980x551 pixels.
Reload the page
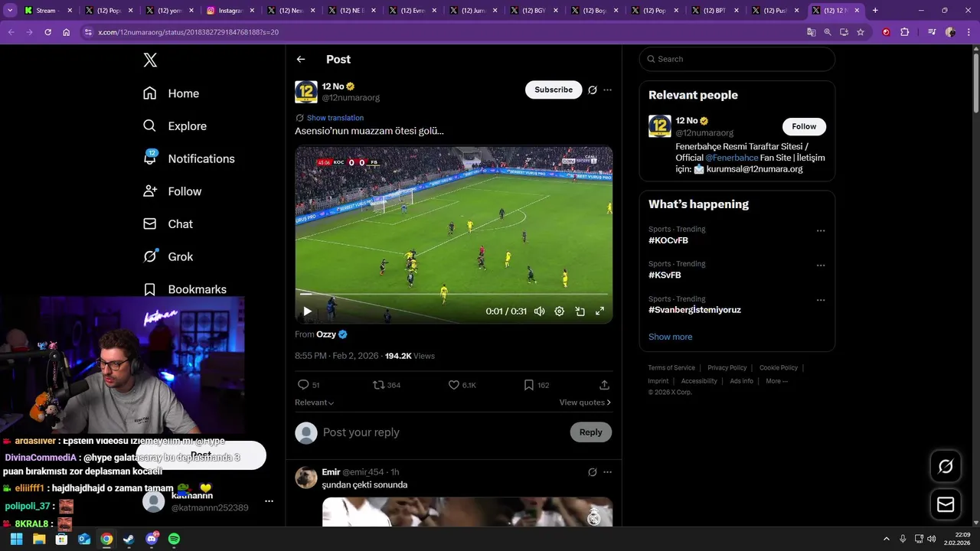click(x=47, y=32)
